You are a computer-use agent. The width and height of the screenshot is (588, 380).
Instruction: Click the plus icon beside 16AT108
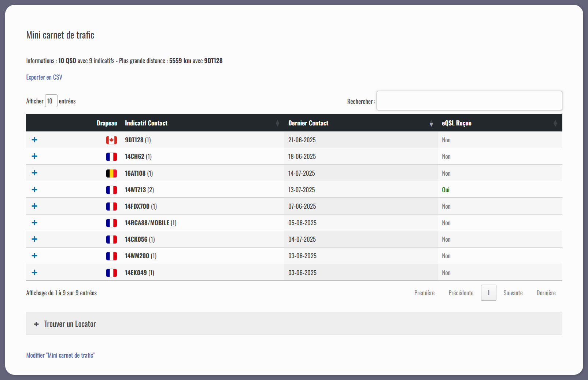click(x=34, y=173)
